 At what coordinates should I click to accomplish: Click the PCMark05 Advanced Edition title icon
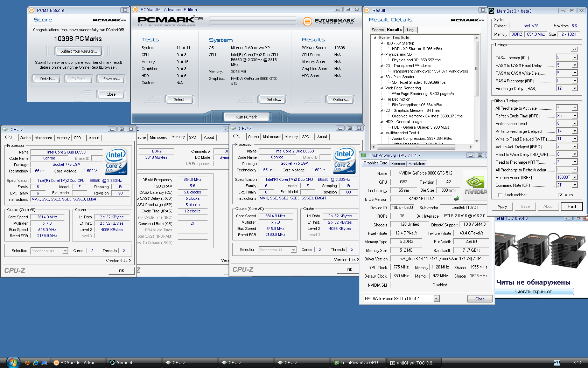135,9
